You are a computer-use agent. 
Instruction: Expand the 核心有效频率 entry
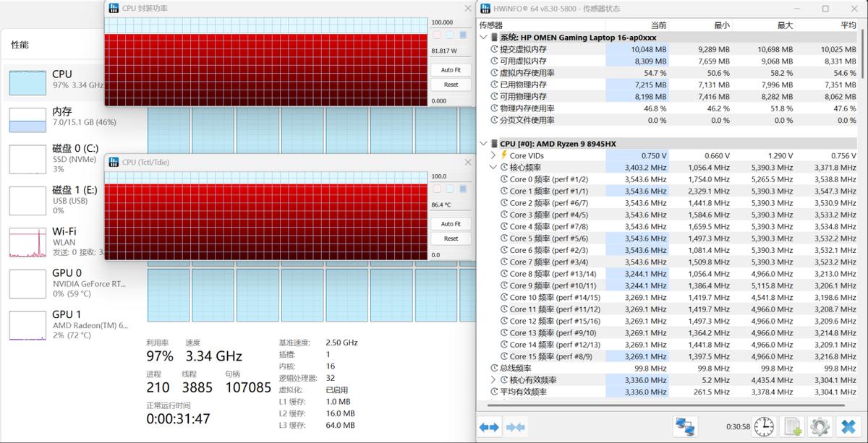pos(493,379)
